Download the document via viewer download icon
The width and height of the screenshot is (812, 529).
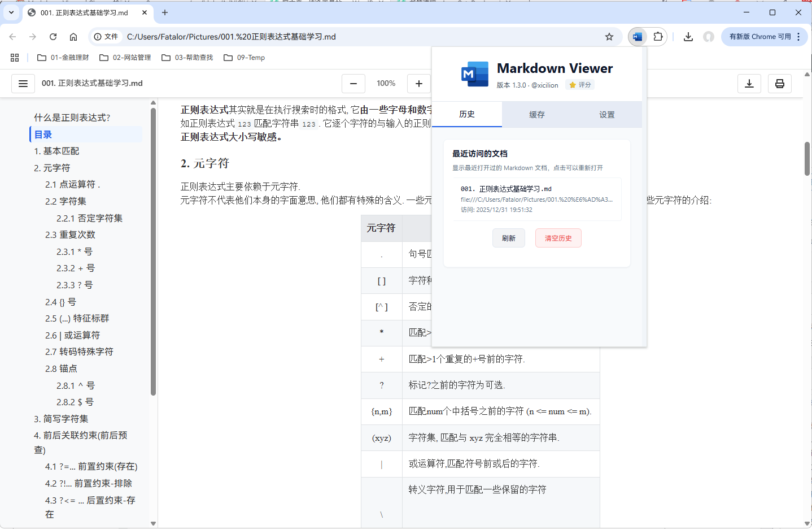coord(749,83)
